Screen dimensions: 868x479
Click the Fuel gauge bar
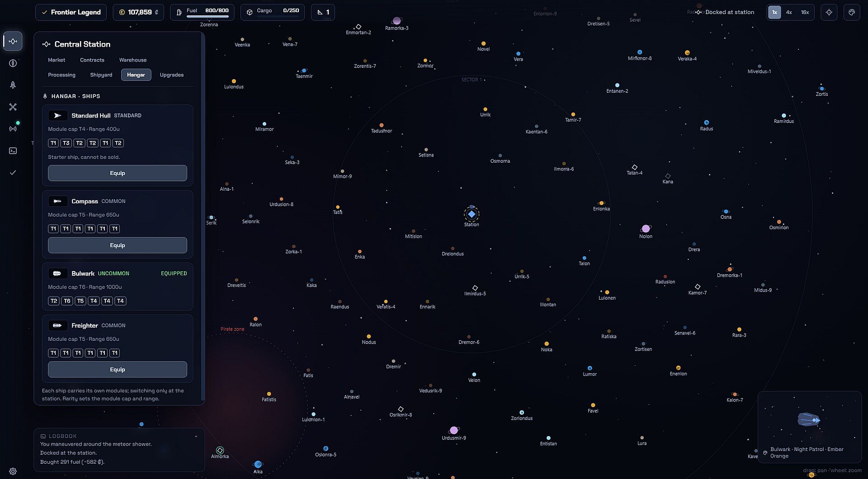click(x=208, y=17)
